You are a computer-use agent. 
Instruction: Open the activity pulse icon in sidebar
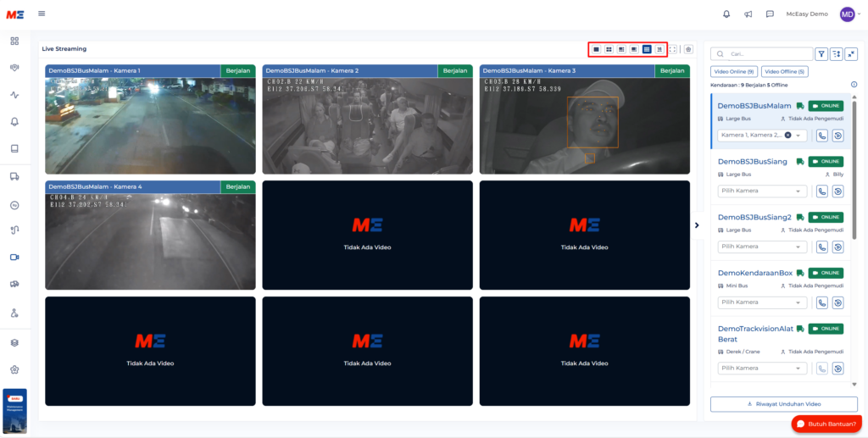click(x=15, y=95)
